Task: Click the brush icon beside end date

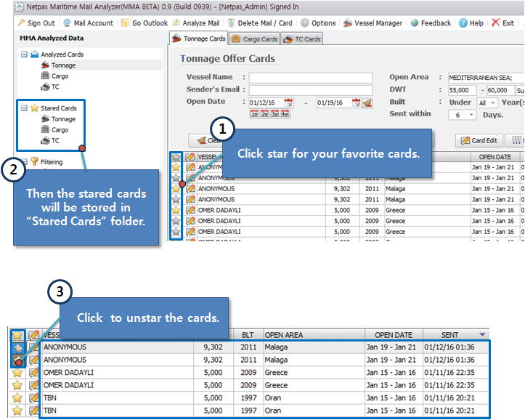Action: pyautogui.click(x=367, y=103)
